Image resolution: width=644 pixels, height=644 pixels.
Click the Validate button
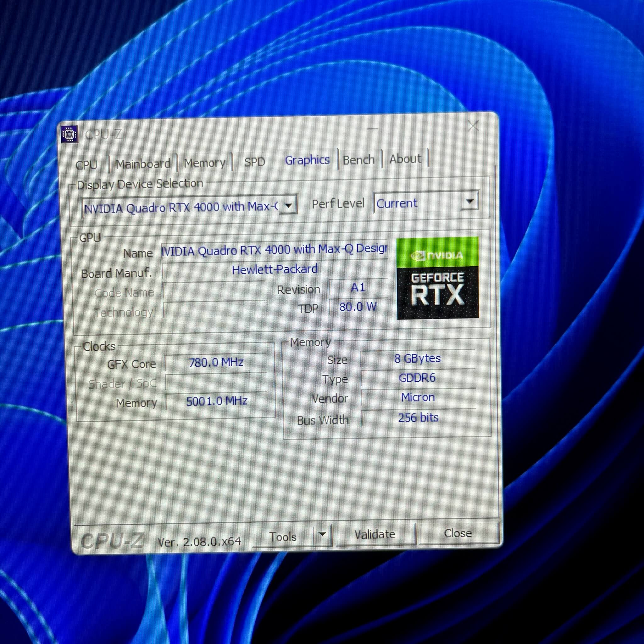[x=375, y=534]
